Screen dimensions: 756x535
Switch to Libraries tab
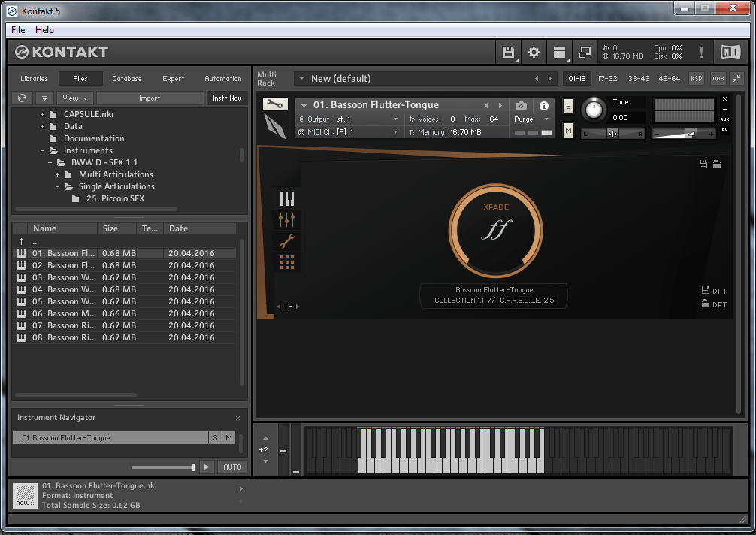34,79
